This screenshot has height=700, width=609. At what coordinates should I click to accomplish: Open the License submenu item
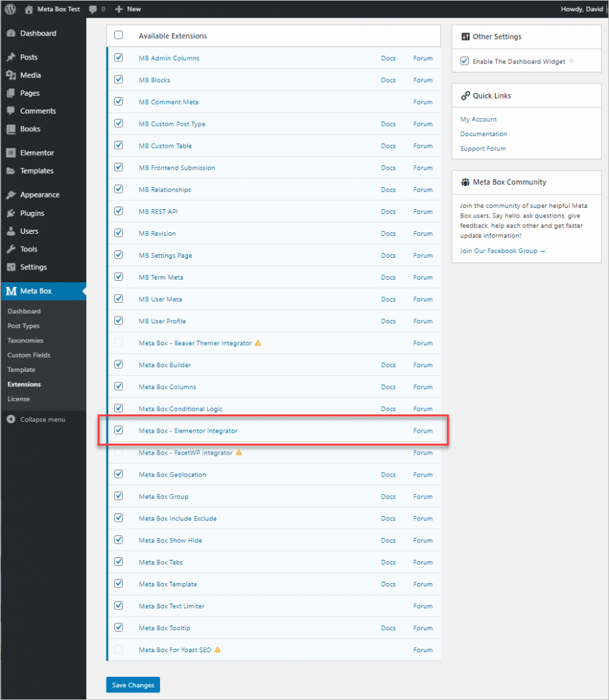coord(18,399)
